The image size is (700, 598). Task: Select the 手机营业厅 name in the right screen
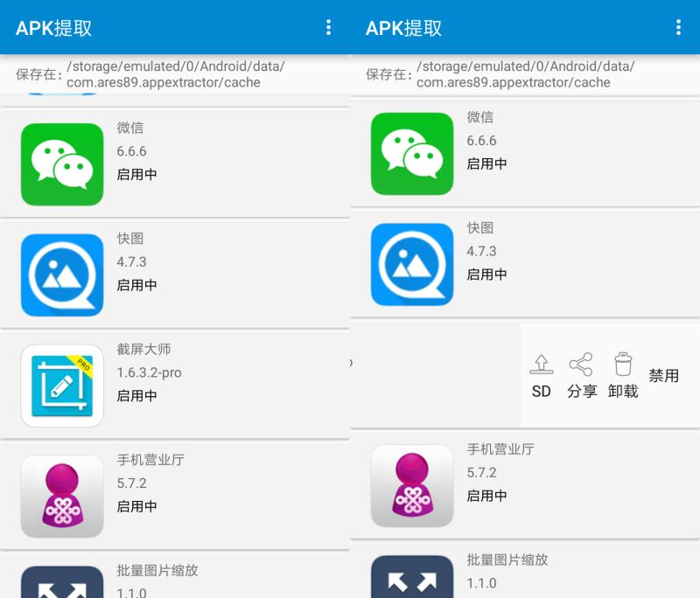(500, 449)
